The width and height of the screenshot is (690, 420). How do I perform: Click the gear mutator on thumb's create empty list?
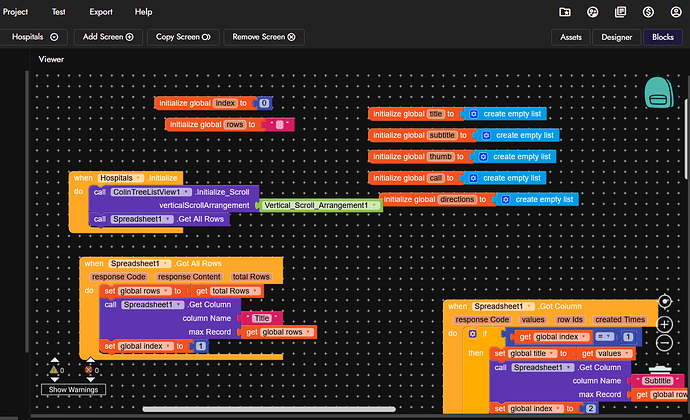(x=483, y=157)
